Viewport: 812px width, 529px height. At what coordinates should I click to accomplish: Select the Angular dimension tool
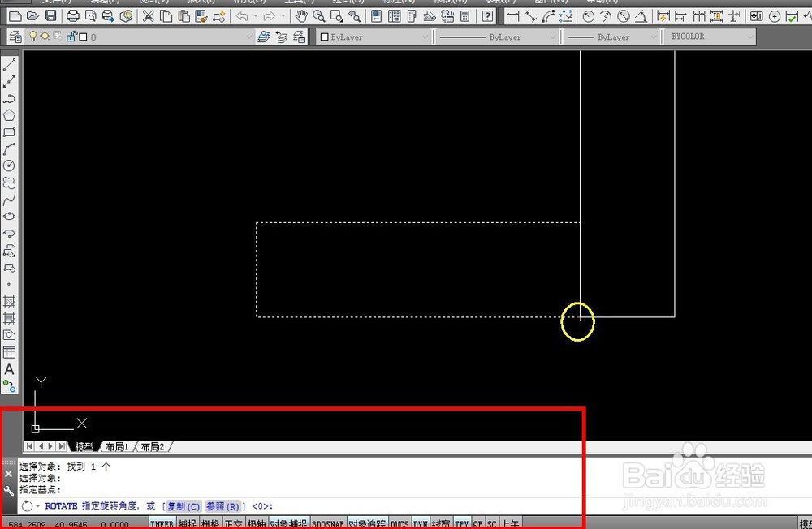641,16
